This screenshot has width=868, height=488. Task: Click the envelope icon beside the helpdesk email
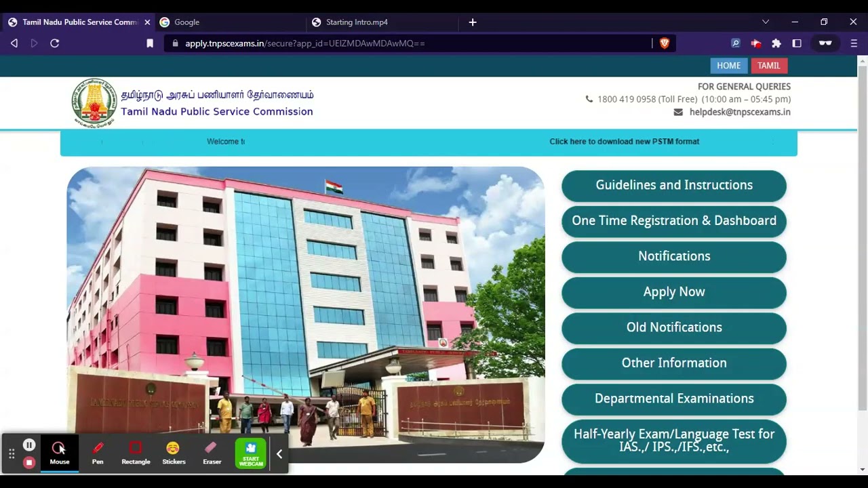(x=678, y=112)
